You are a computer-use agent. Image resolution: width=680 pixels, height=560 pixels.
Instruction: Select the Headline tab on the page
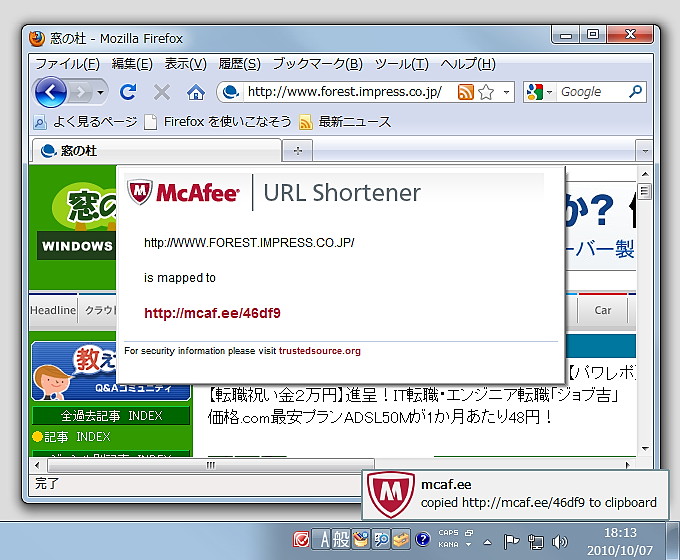coord(53,311)
